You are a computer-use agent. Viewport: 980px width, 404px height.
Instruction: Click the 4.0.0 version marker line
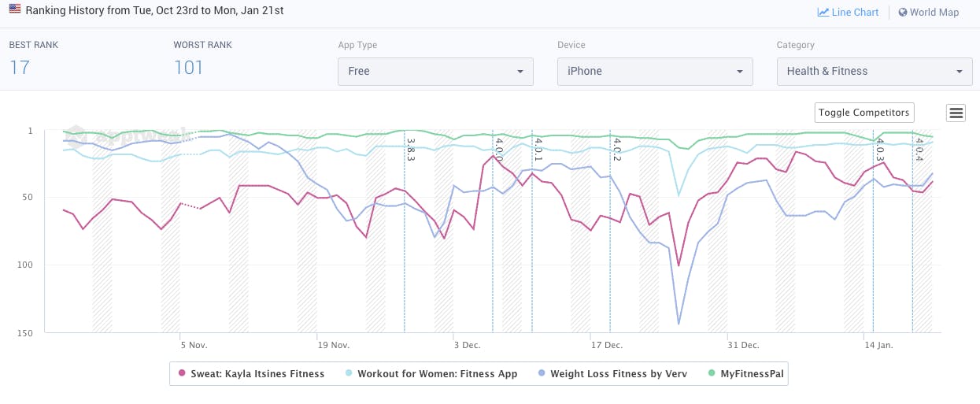click(494, 236)
